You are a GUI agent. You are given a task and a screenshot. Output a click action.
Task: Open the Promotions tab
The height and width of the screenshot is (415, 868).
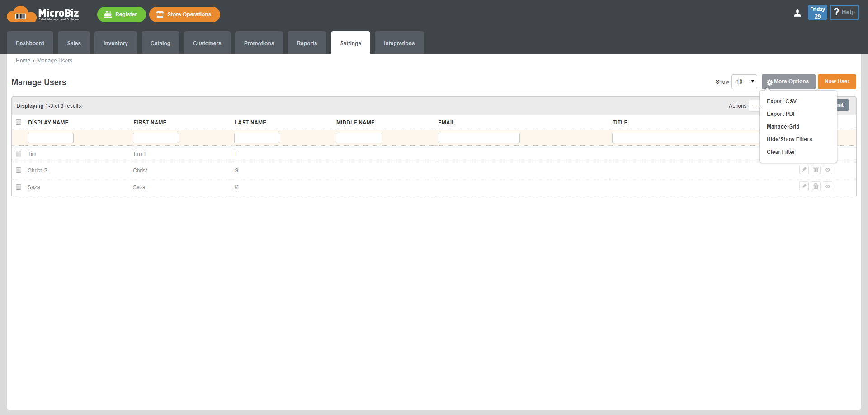(x=259, y=43)
